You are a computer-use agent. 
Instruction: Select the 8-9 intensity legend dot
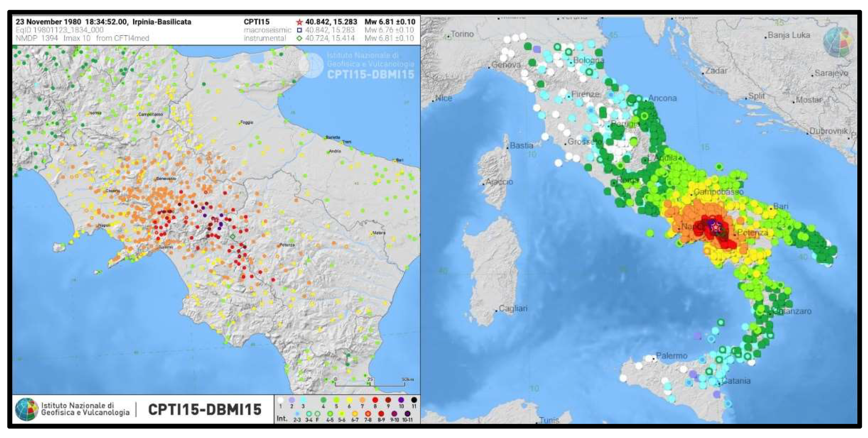point(381,414)
